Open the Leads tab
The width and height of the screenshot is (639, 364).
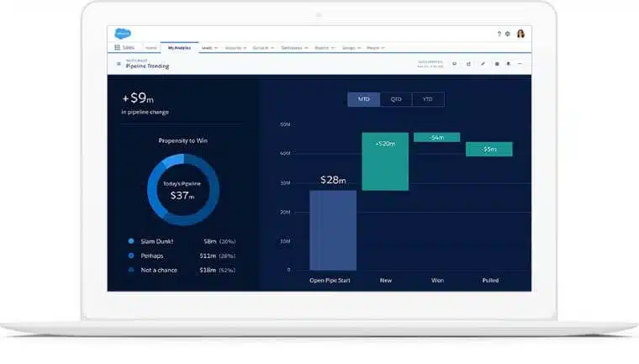207,48
